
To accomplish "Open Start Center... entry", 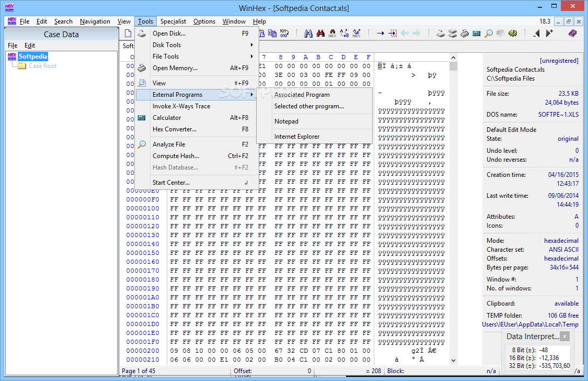I will pyautogui.click(x=197, y=183).
